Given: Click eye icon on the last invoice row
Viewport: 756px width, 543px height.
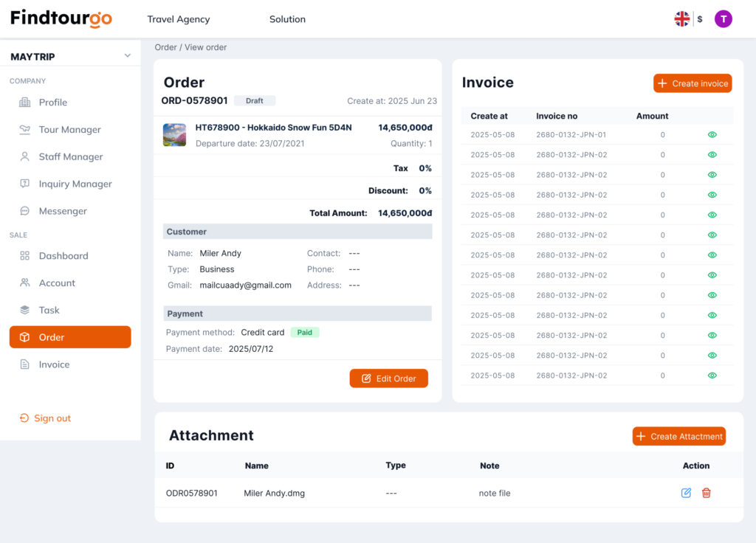Looking at the screenshot, I should coord(712,376).
